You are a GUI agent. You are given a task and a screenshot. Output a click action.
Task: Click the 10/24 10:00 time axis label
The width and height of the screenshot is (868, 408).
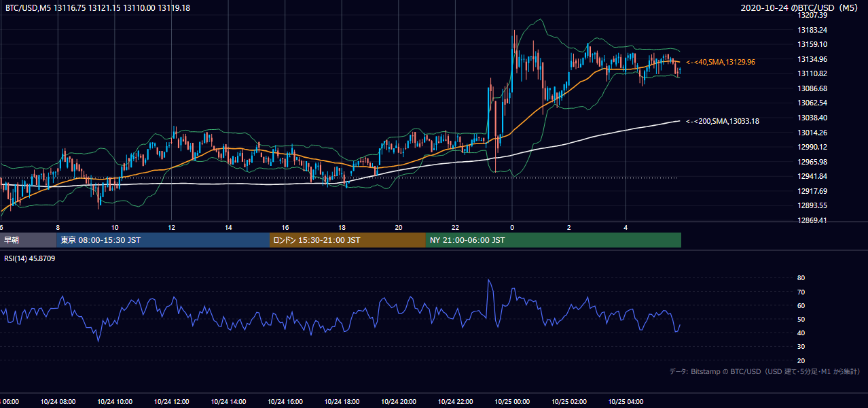coord(115,402)
